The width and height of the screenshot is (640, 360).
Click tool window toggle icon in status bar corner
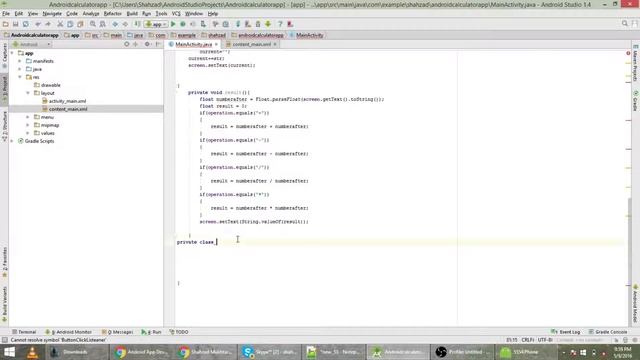tap(4, 340)
